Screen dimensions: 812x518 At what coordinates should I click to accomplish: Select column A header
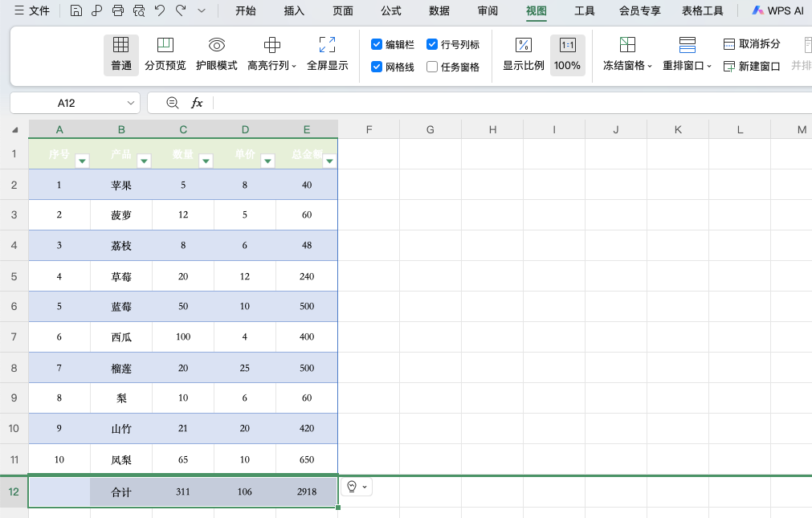click(59, 129)
